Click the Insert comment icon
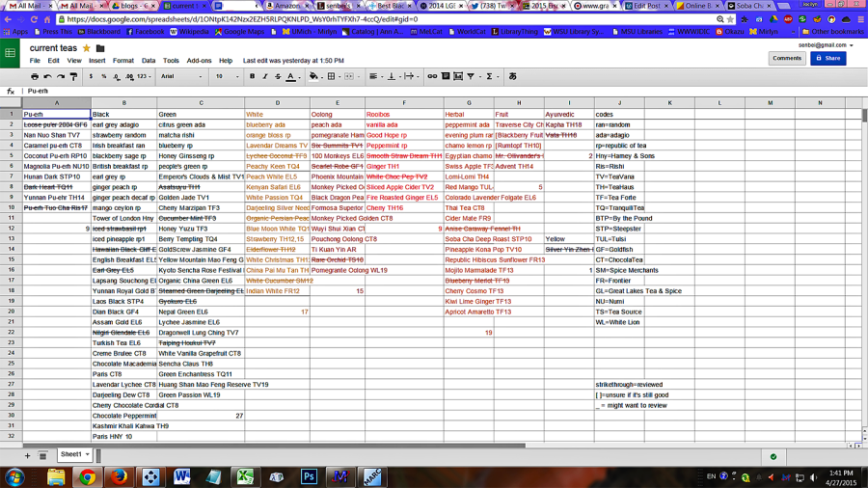This screenshot has width=868, height=488. tap(445, 76)
